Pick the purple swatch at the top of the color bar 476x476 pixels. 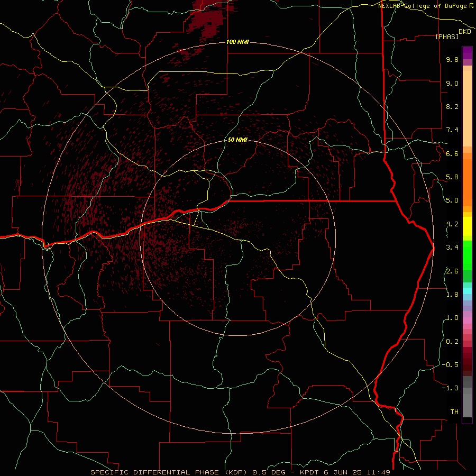(467, 53)
